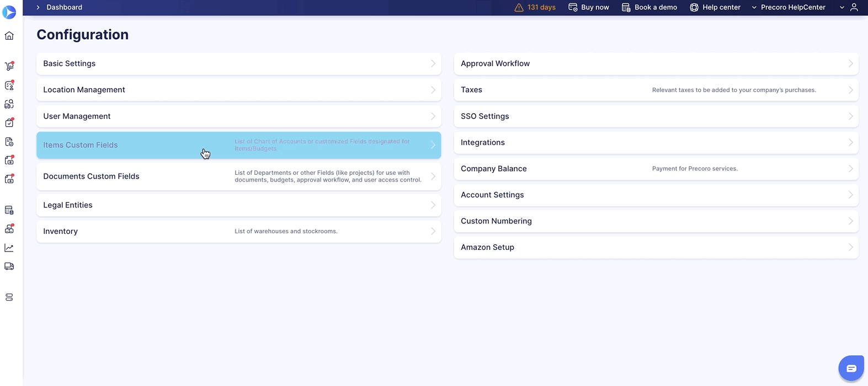Open the user profile icon

[854, 7]
